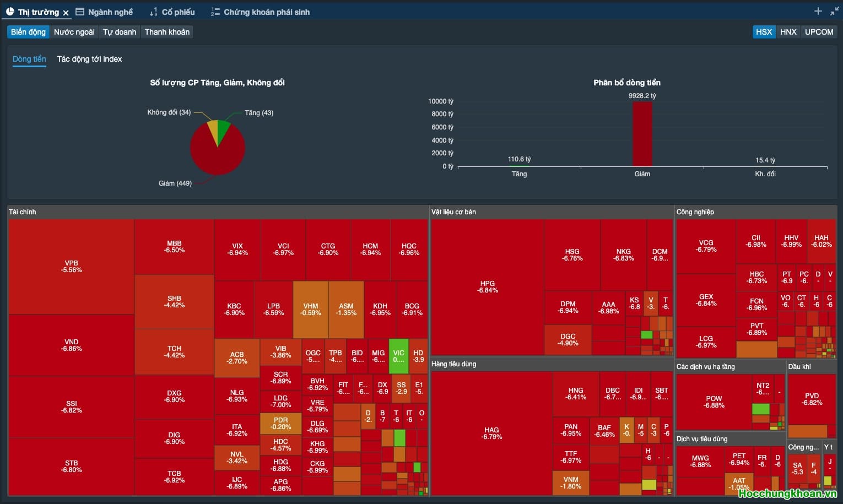The image size is (843, 504).
Task: Open the Tác động tới index tab
Action: click(x=89, y=59)
